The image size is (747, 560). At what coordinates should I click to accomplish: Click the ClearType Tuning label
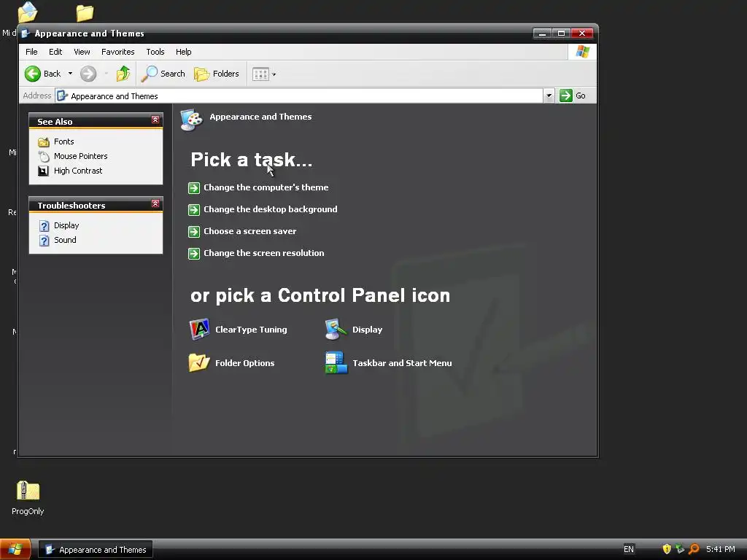[x=251, y=330]
